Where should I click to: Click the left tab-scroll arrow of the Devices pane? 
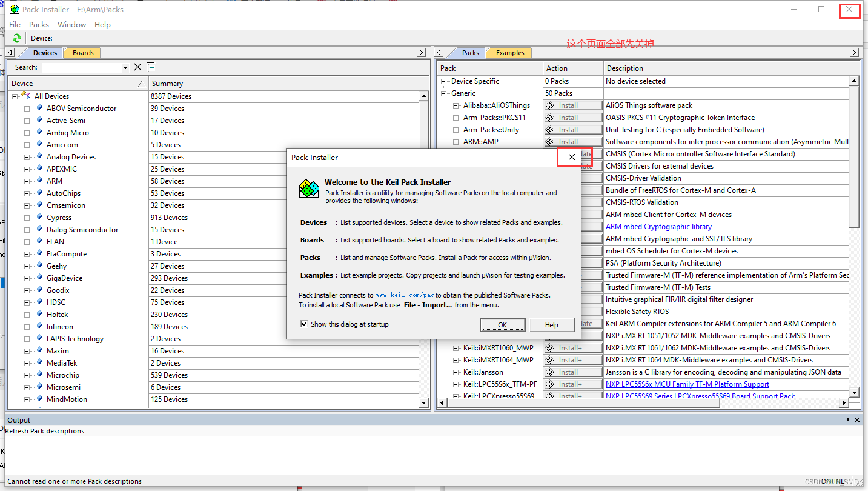[x=11, y=53]
